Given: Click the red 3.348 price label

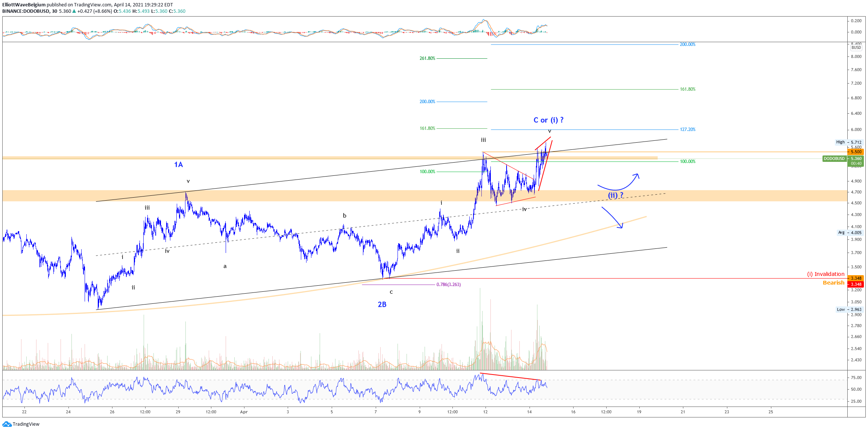Looking at the screenshot, I should click(856, 284).
